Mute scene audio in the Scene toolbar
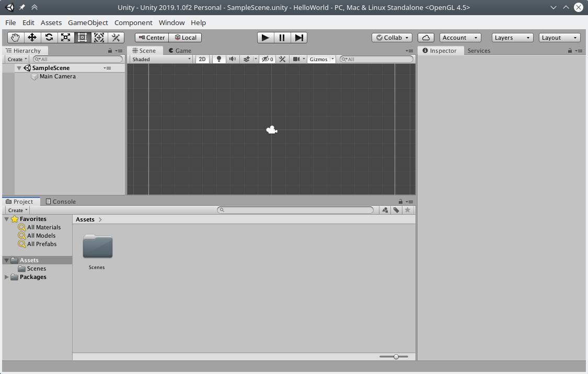This screenshot has height=374, width=588. tap(232, 59)
